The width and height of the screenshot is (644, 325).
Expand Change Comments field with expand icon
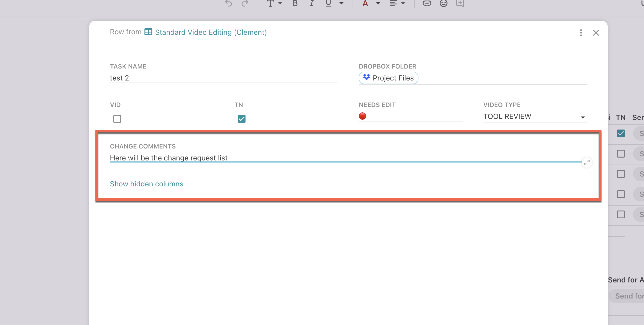tap(587, 162)
